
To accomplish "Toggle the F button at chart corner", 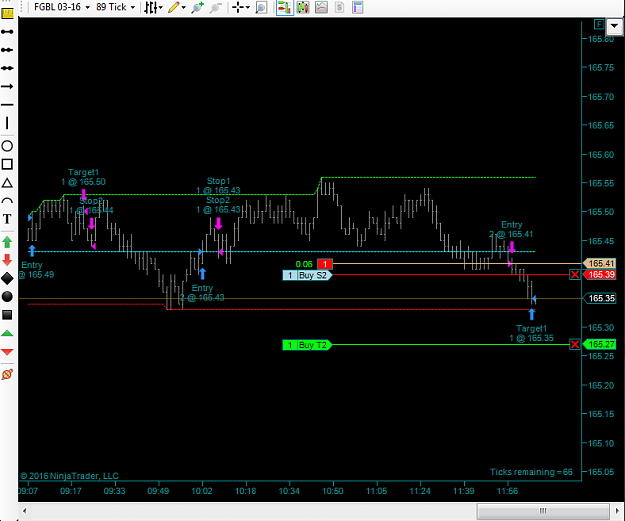I will (599, 25).
